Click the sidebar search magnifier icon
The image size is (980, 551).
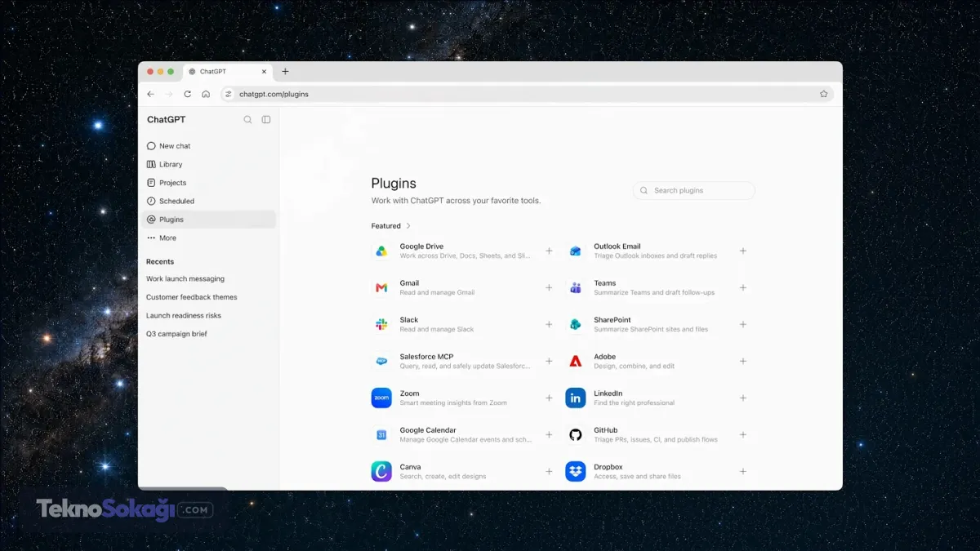tap(248, 119)
